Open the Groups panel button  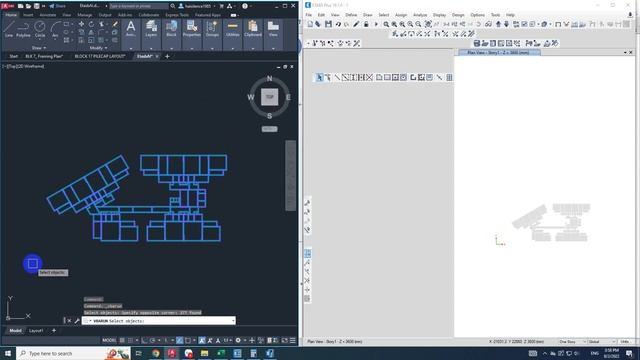tap(212, 29)
